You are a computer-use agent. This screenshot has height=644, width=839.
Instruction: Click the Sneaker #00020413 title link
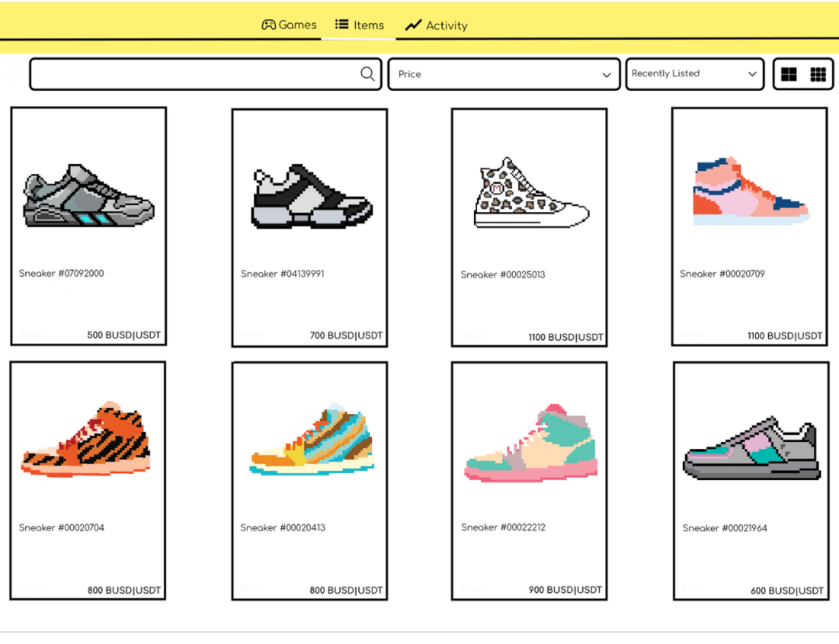click(x=283, y=527)
